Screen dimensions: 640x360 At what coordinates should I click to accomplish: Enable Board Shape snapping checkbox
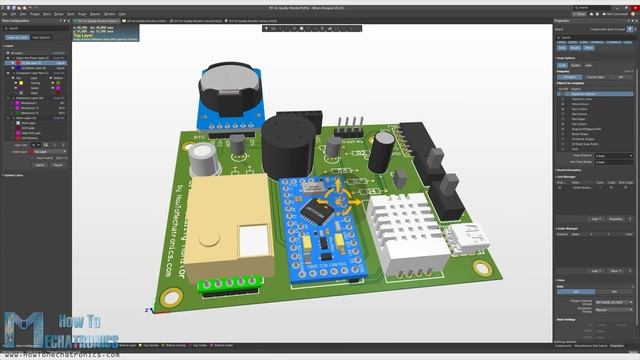563,134
